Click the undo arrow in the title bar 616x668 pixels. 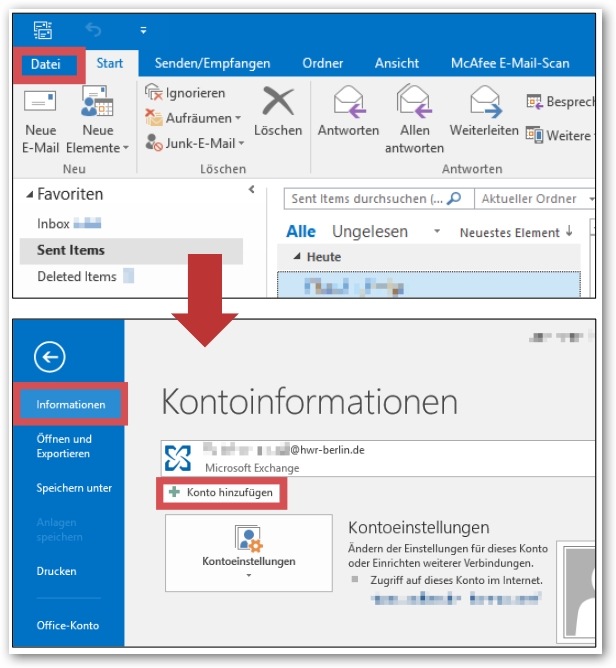pos(93,30)
